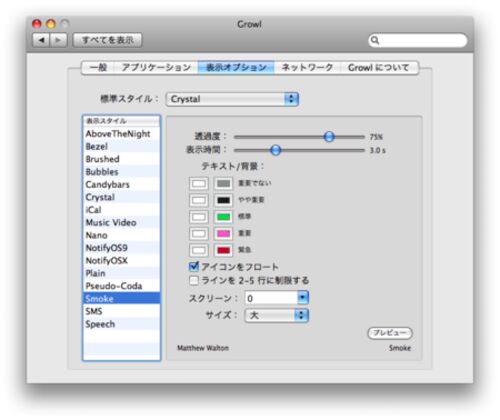Open white text swatch in green row
This screenshot has height=420, width=500.
[199, 217]
